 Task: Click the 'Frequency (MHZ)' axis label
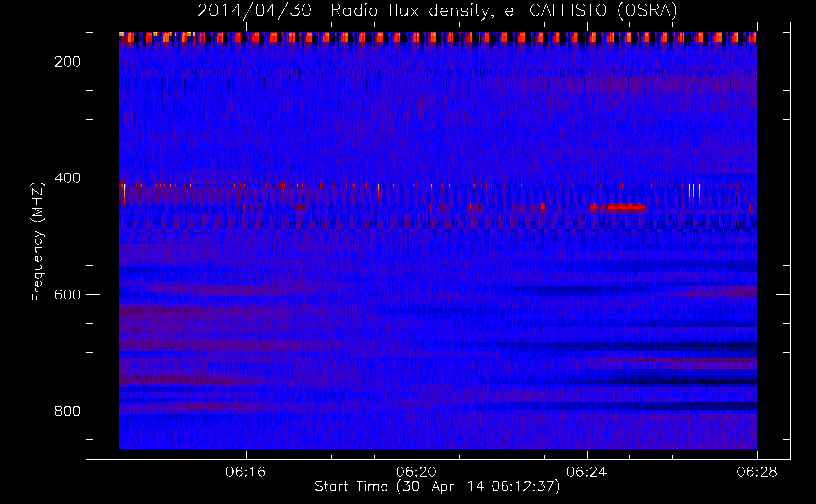tap(37, 241)
